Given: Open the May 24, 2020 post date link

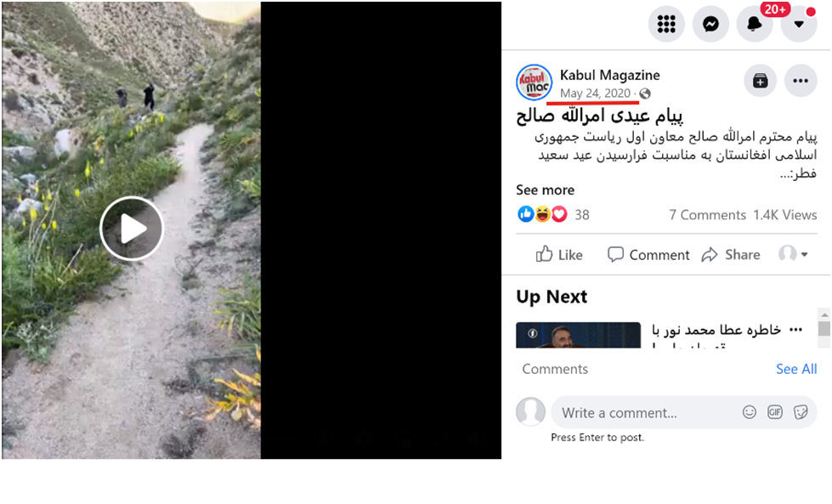Looking at the screenshot, I should pyautogui.click(x=595, y=93).
